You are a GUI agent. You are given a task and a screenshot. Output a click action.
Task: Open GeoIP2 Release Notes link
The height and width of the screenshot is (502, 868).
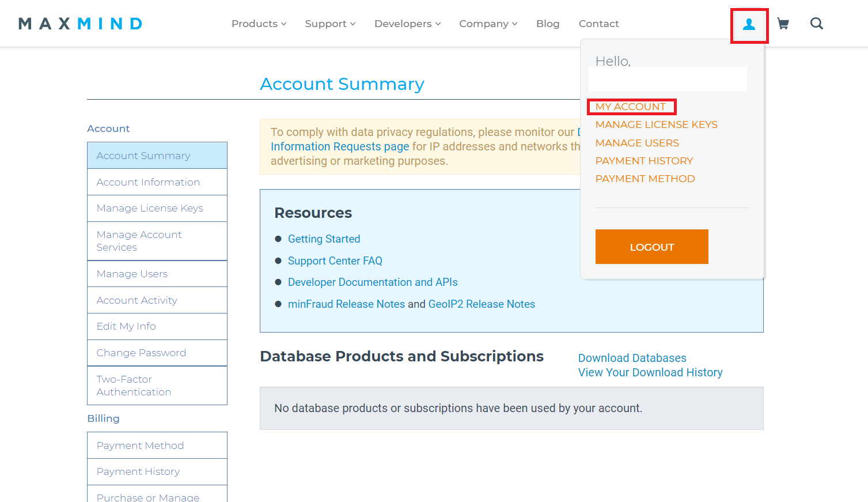pos(482,304)
